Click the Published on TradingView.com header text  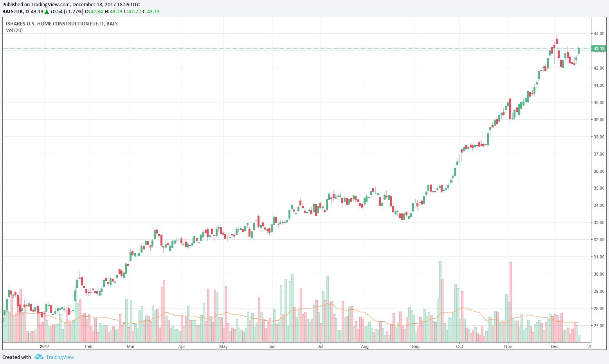(71, 5)
